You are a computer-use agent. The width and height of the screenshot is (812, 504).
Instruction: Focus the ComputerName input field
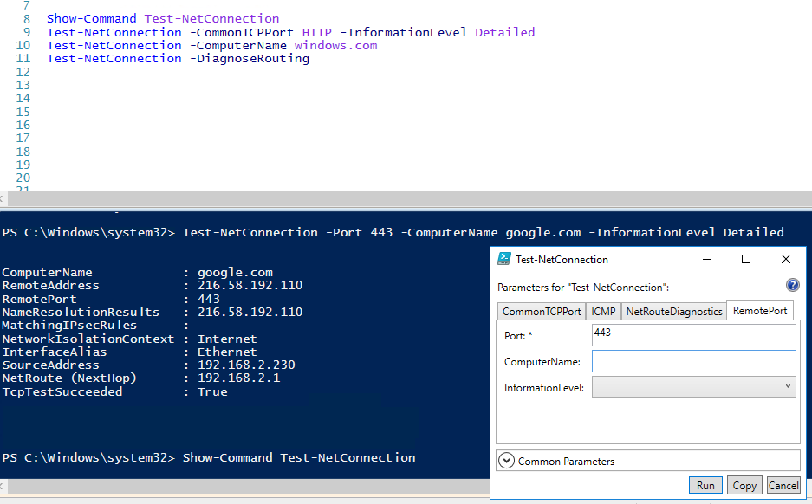point(693,361)
